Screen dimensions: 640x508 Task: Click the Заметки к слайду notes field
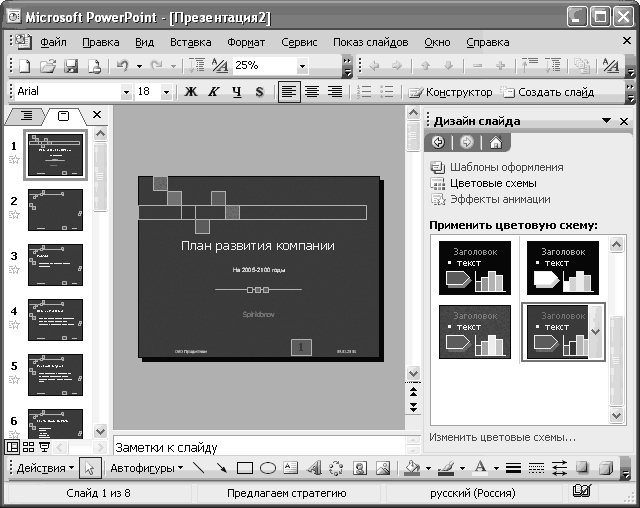259,447
